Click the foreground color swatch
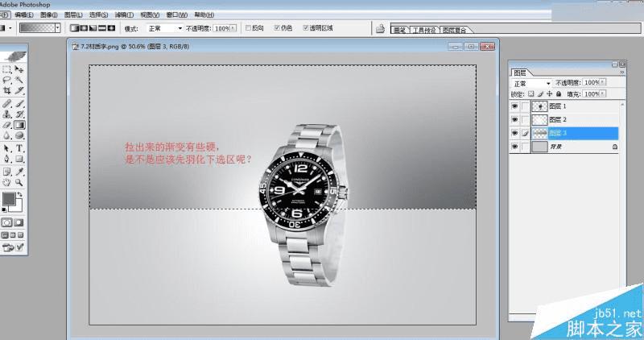This screenshot has height=340, width=644. point(9,199)
